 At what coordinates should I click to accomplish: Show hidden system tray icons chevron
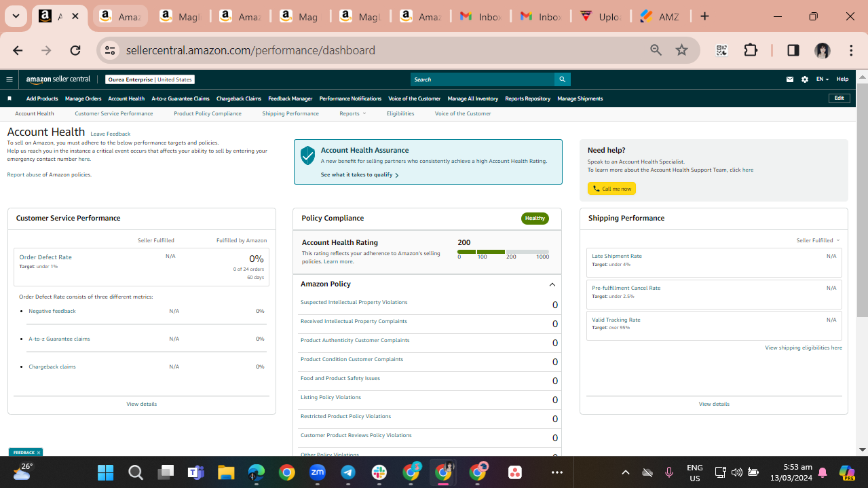[626, 472]
